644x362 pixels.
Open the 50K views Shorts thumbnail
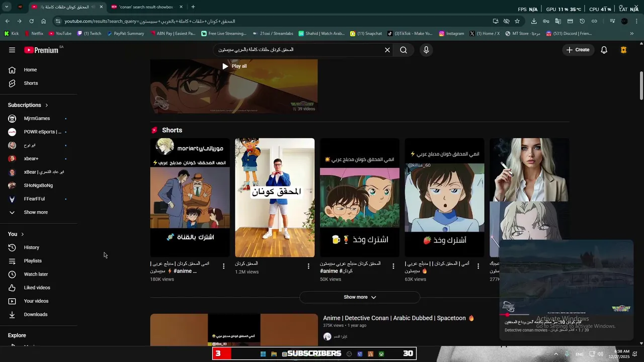pyautogui.click(x=360, y=198)
